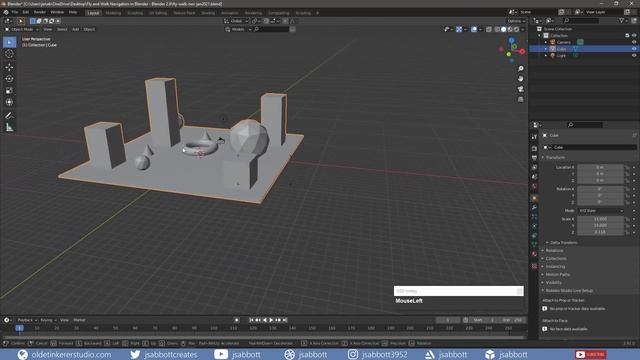The height and width of the screenshot is (360, 640).
Task: Expand the Motion Paths panel
Action: (557, 275)
